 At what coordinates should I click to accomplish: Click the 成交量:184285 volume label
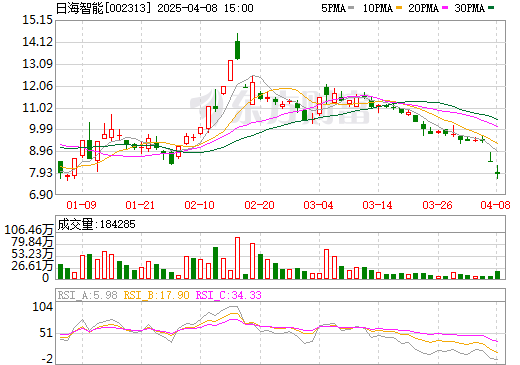(x=97, y=224)
